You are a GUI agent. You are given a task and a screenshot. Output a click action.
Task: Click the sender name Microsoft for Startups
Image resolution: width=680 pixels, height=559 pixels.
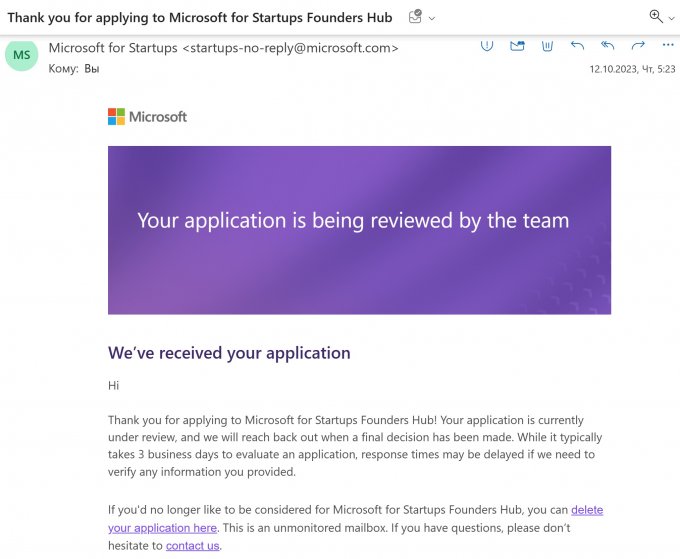point(113,48)
